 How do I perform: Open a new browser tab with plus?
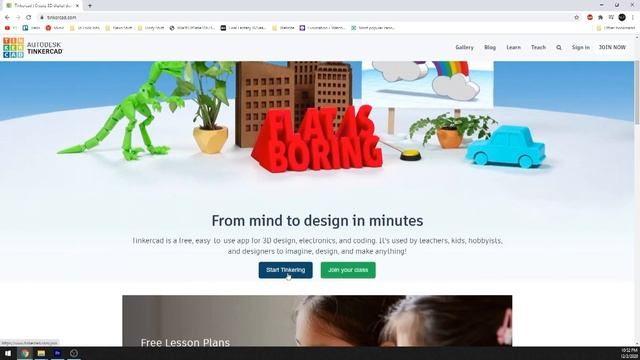click(90, 6)
